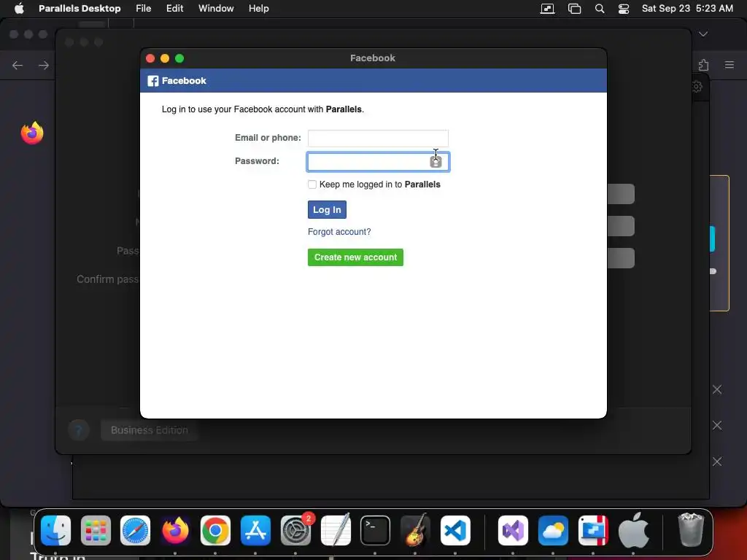Click the Firefox logo in the background page
This screenshot has width=747, height=560.
tap(32, 133)
